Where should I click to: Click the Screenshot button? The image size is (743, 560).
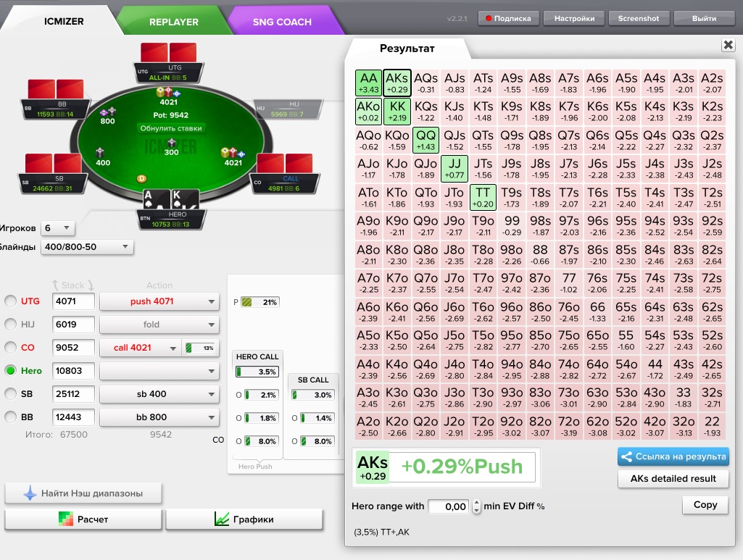click(639, 18)
